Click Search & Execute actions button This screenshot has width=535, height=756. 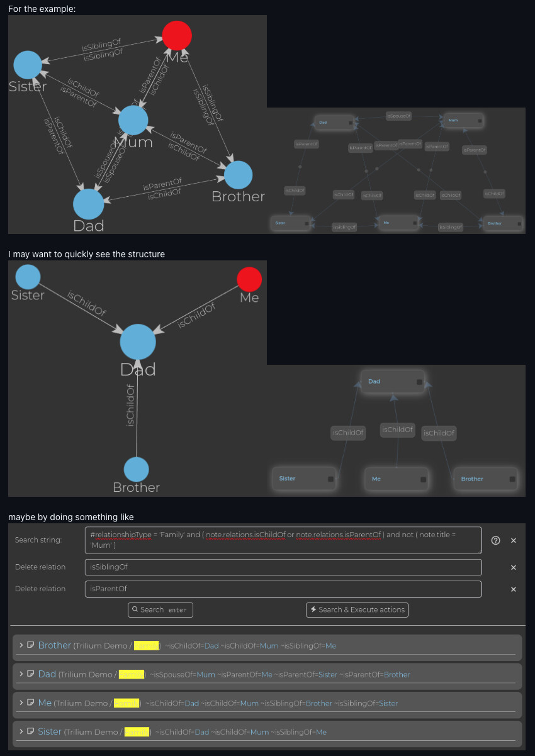point(357,609)
